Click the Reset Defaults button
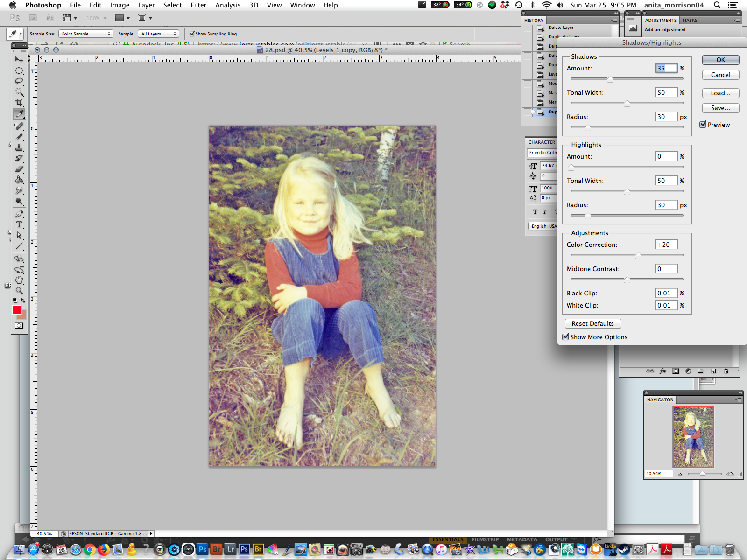 click(x=593, y=323)
